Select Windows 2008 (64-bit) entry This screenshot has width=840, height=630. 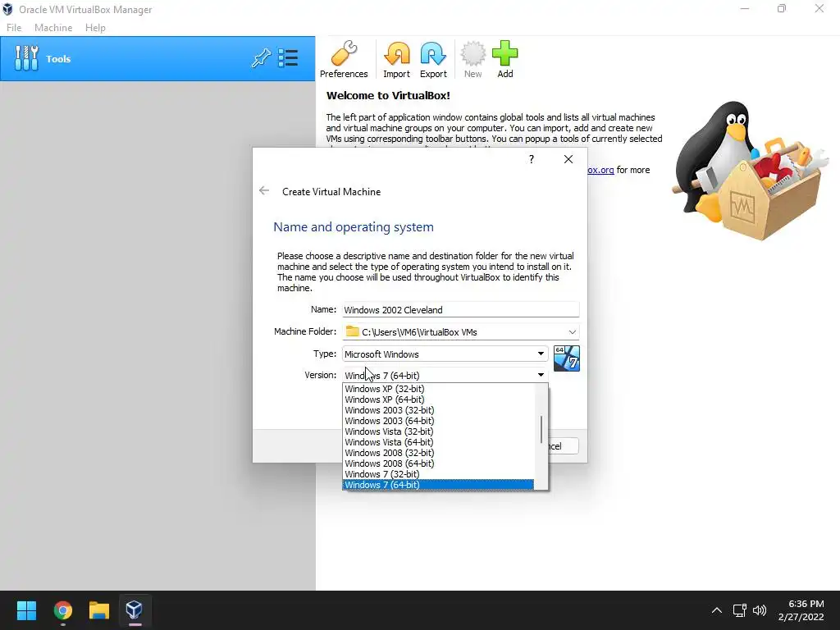click(x=438, y=464)
